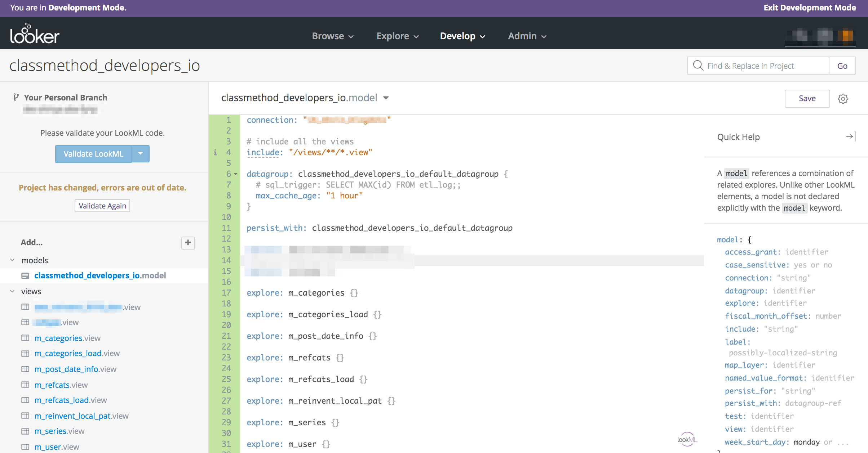Click the plus icon beside Add...
Screen dimensions: 868x453
188,243
